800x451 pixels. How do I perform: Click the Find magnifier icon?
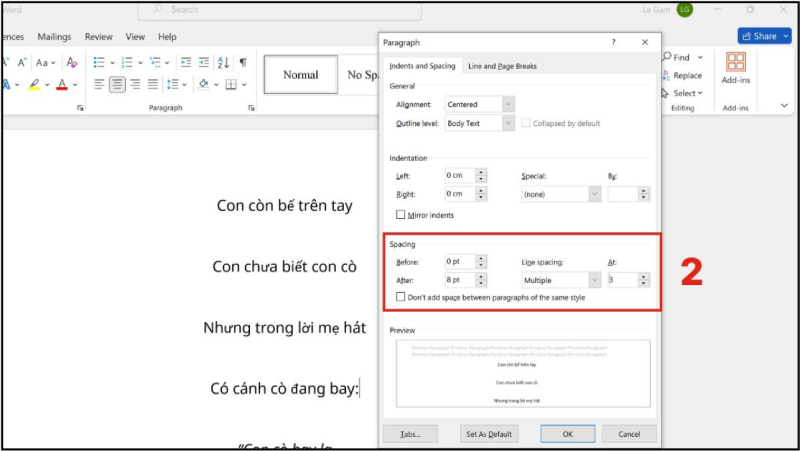click(667, 57)
